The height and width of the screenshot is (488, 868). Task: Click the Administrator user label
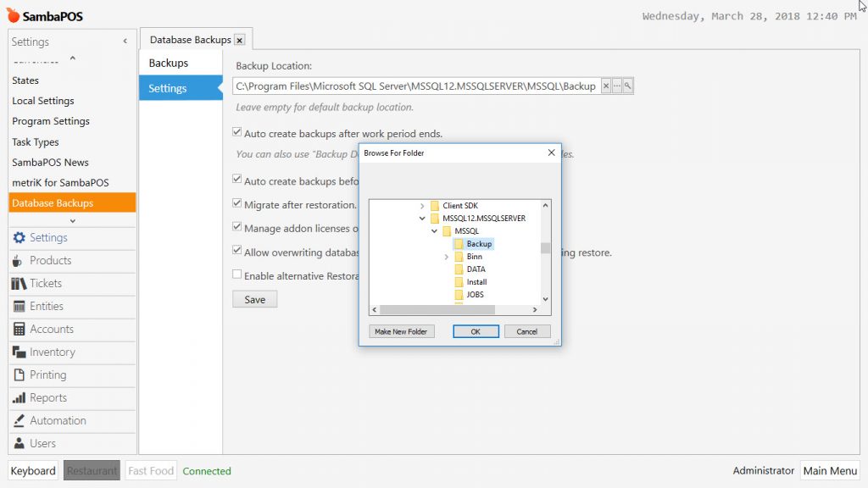tap(764, 471)
